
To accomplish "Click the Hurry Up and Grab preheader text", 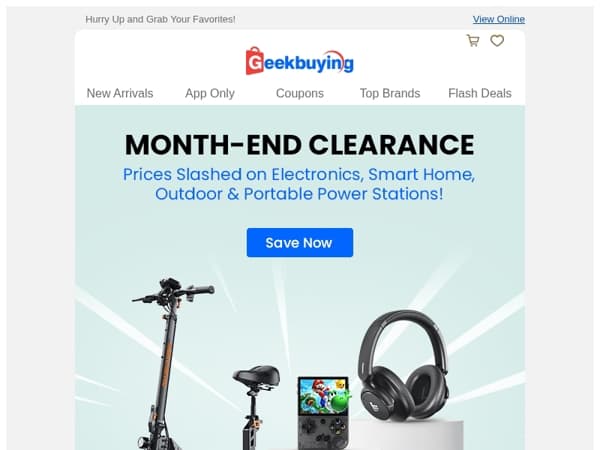I will 160,19.
